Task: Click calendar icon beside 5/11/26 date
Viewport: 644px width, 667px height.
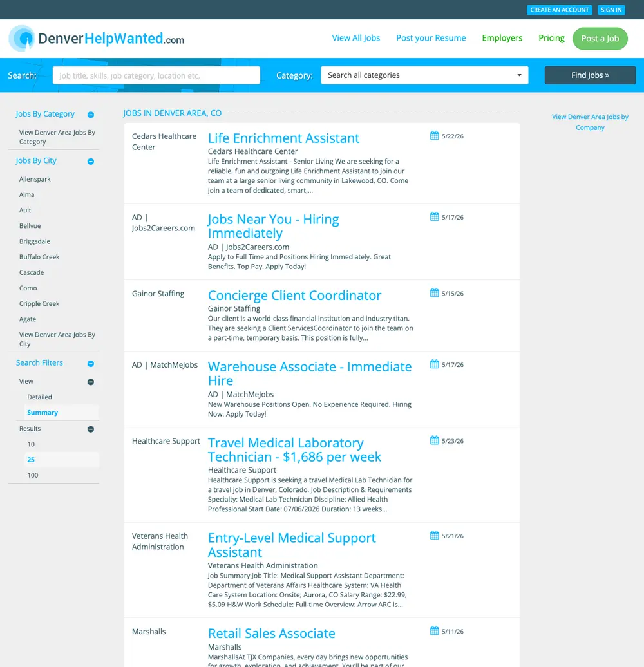Action: coord(434,631)
